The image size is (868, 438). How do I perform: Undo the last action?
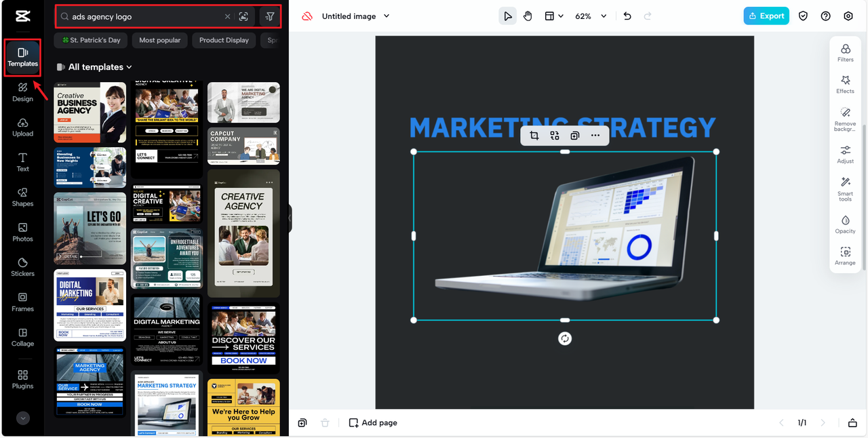[x=627, y=16]
